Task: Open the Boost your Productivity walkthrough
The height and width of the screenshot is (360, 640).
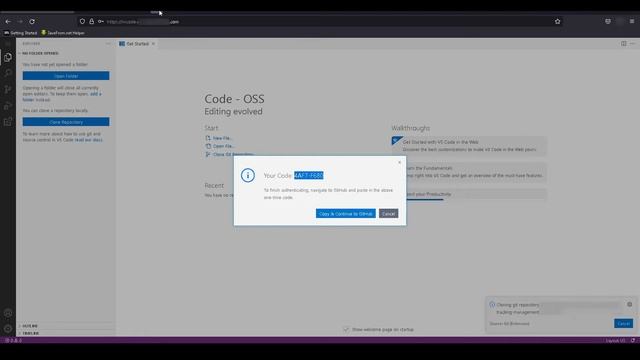Action: tap(476, 194)
